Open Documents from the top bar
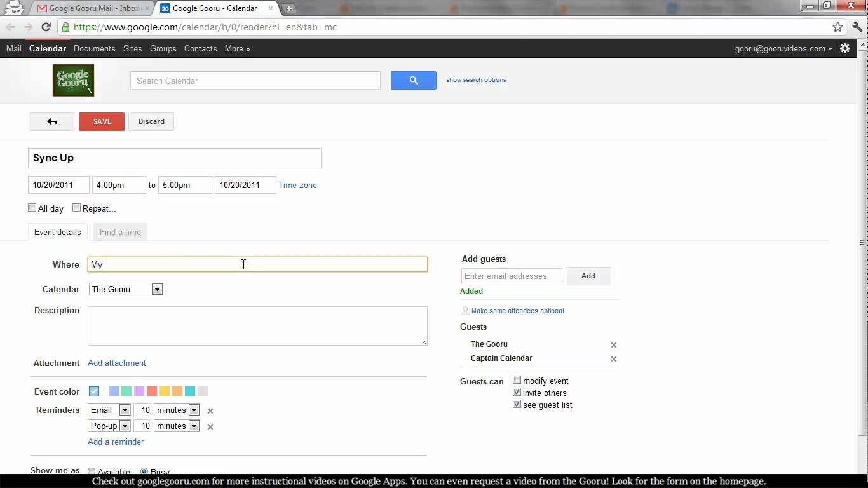 coord(94,48)
